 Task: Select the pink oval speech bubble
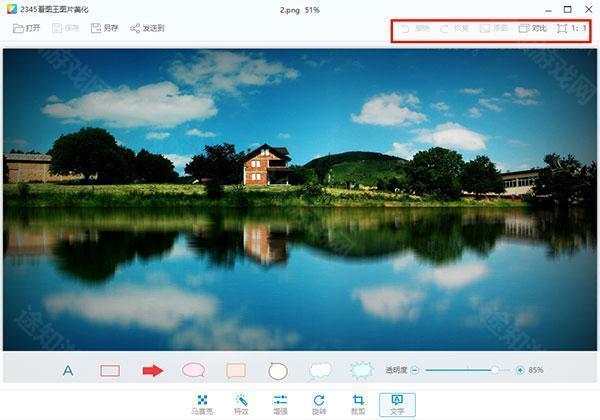[193, 370]
